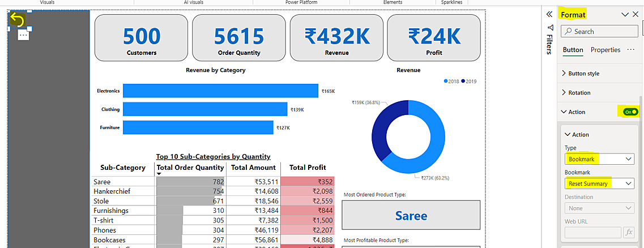Toggle the 2019 legend item

(468, 82)
